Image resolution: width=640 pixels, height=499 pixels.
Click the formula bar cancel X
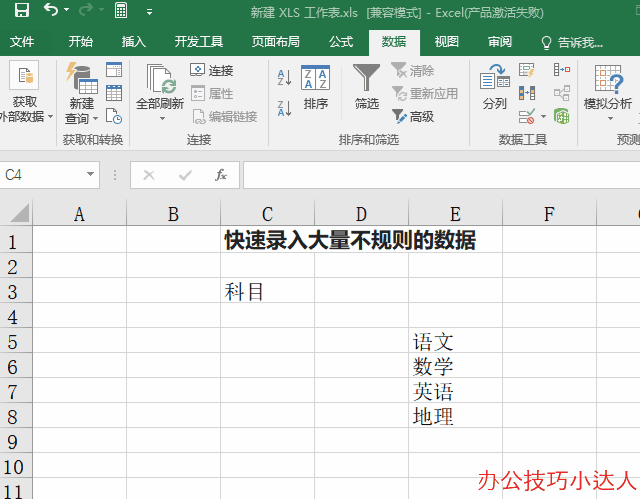(149, 175)
